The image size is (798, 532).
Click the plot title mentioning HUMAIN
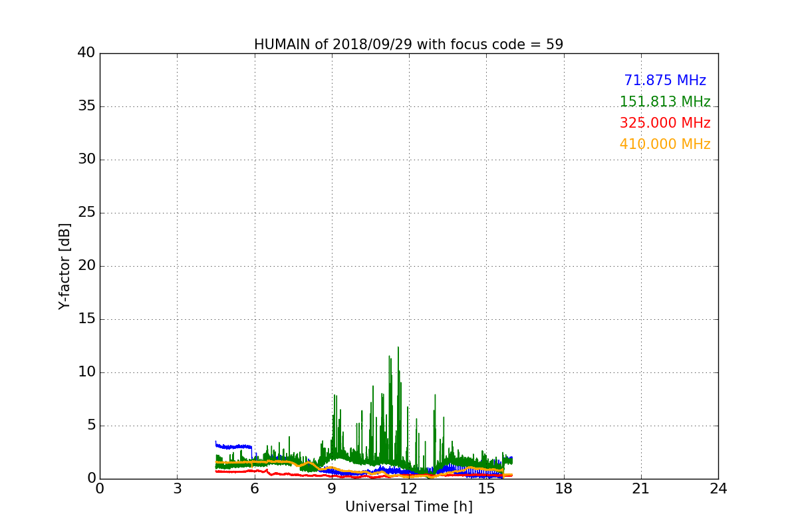click(x=408, y=45)
